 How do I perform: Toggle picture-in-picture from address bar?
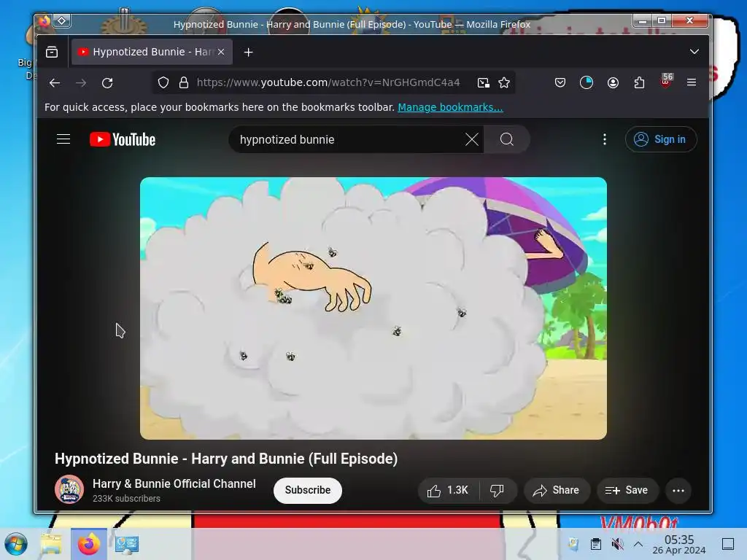pos(484,83)
